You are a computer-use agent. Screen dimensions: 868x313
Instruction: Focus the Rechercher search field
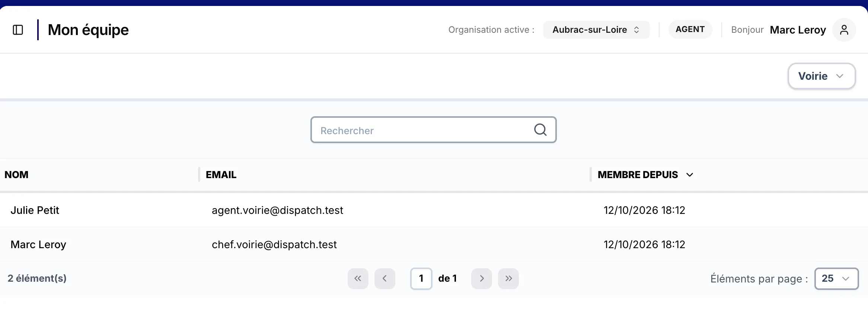click(x=434, y=130)
